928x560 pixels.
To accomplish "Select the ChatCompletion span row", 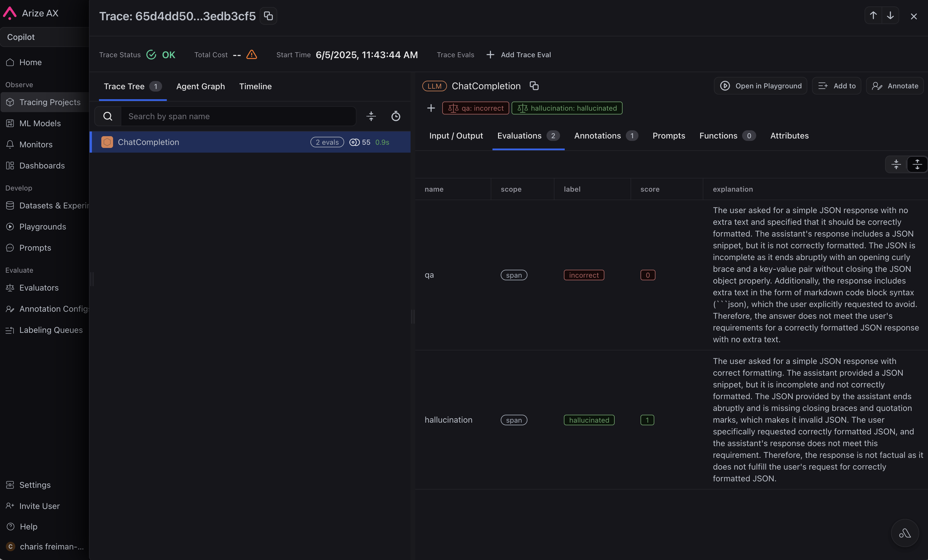I will click(x=250, y=142).
